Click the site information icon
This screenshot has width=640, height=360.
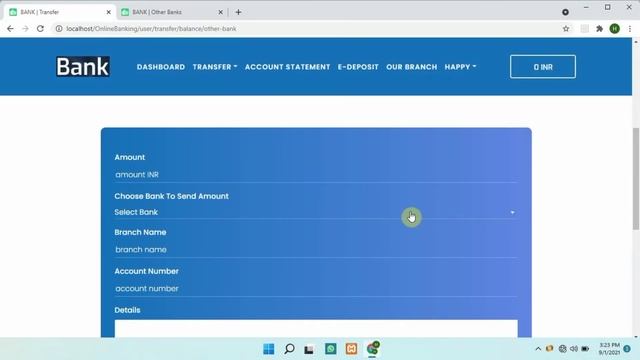(59, 29)
